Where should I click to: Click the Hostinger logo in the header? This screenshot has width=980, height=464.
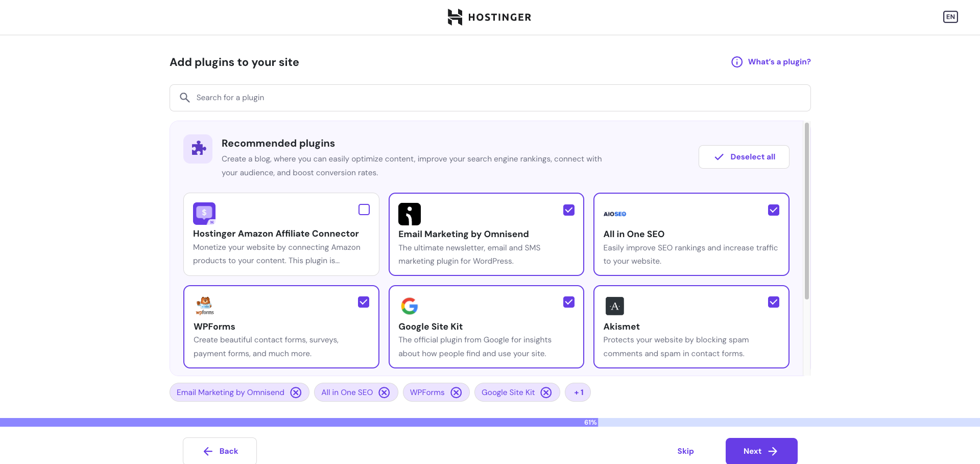point(489,17)
